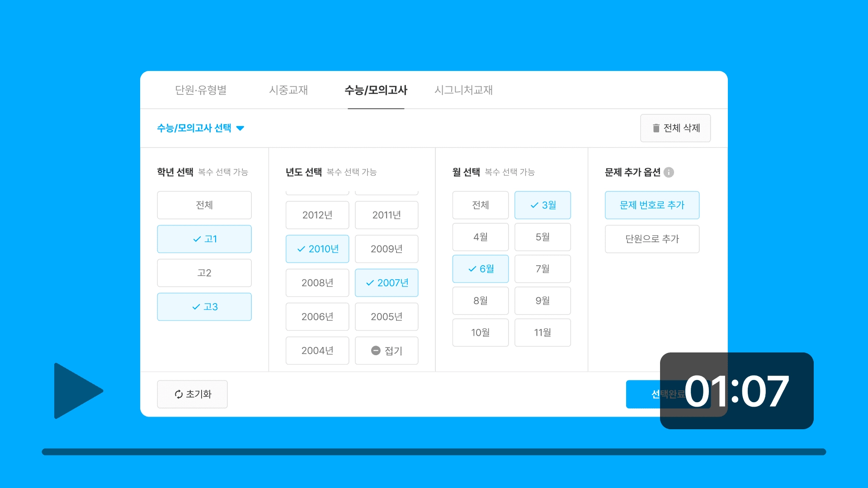Image resolution: width=868 pixels, height=488 pixels.
Task: Click the trash icon in 전체 삭제
Action: tap(656, 128)
